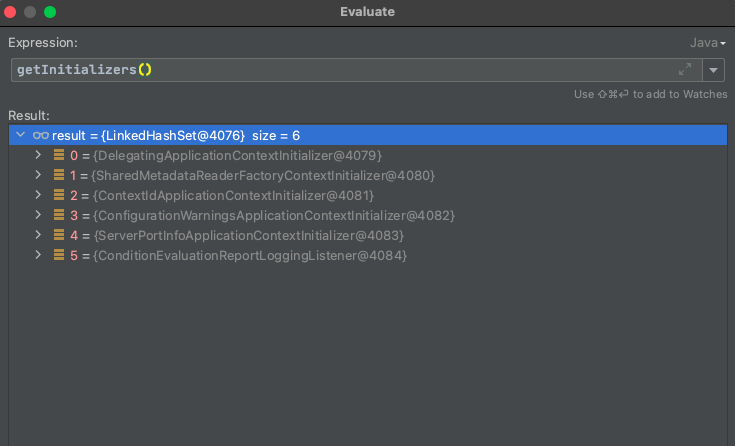Click the field icon of element 2
Viewport: 735px width, 446px height.
[59, 195]
